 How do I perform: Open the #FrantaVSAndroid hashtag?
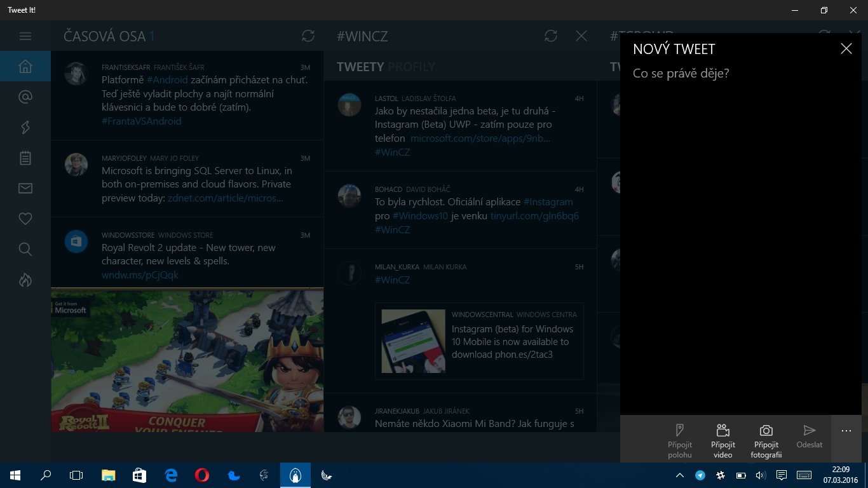point(142,121)
